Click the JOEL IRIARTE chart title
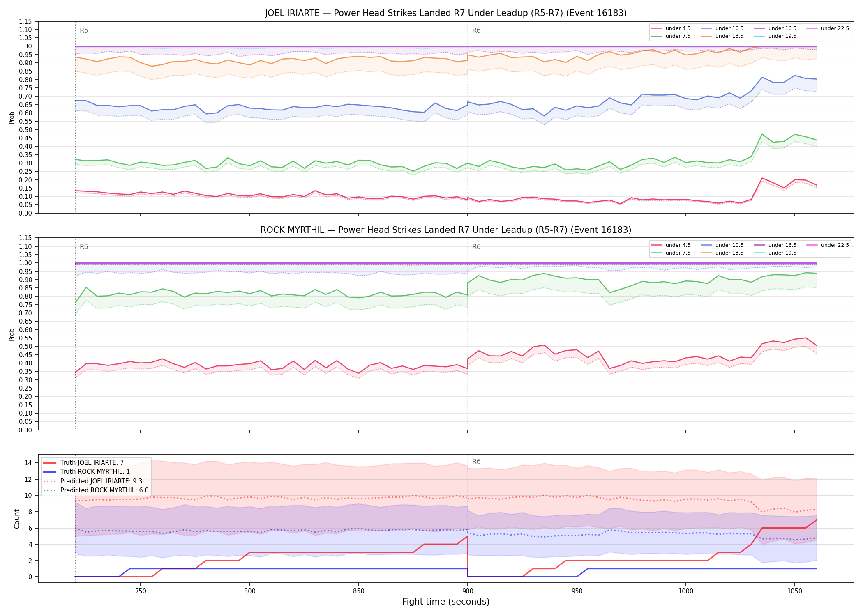Screen dimensions: 863x616 pyautogui.click(x=446, y=13)
